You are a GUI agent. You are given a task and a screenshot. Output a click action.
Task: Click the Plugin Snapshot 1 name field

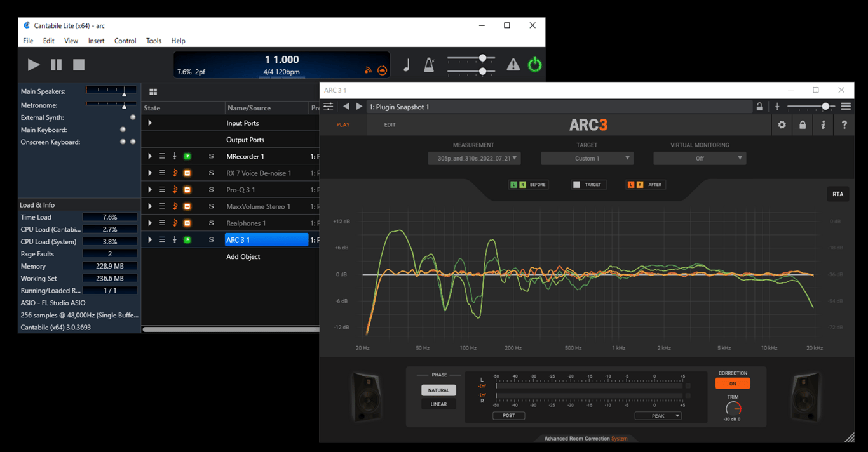tap(559, 107)
